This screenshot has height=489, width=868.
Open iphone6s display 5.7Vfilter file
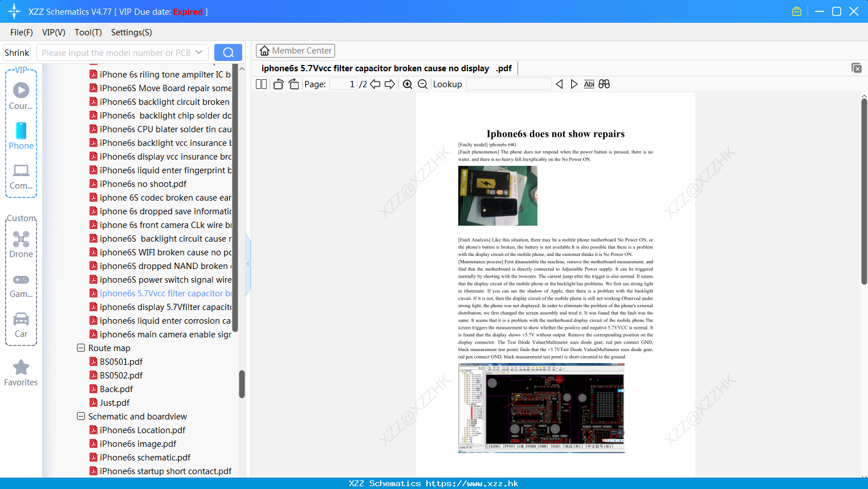(160, 307)
